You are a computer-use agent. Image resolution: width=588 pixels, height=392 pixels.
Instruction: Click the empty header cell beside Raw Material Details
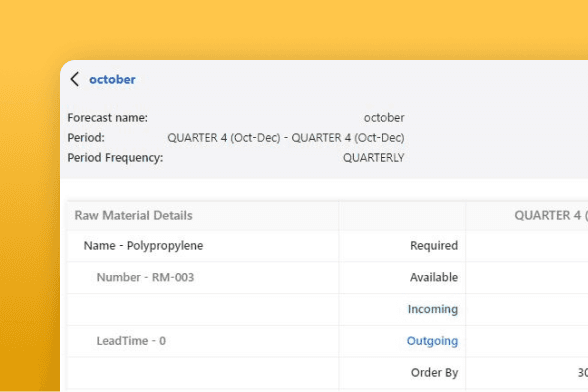coord(402,216)
